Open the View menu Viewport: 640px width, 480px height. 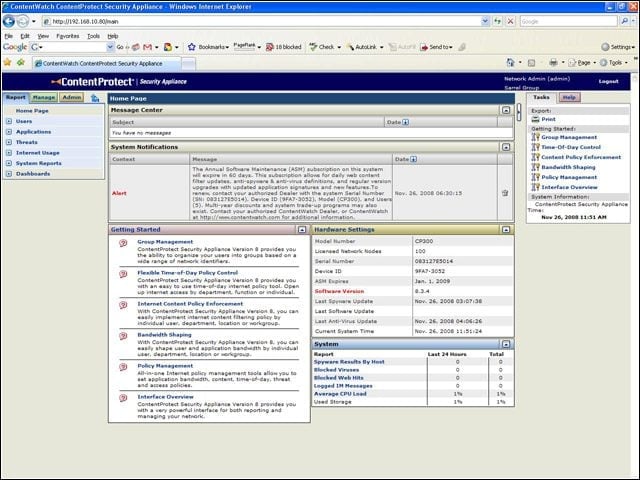pyautogui.click(x=43, y=36)
